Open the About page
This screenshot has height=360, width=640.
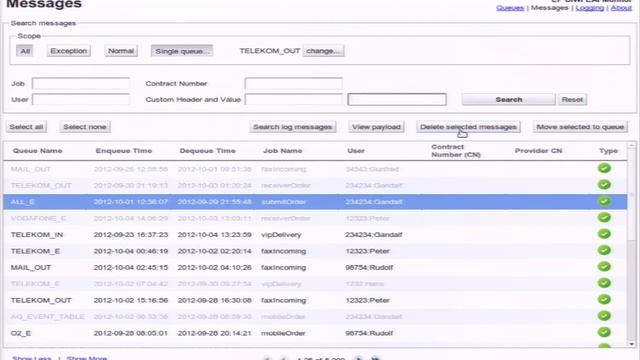621,8
